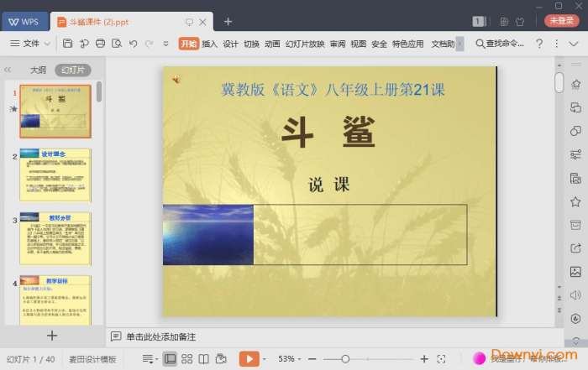Click the format painter icon beside Save
The height and width of the screenshot is (370, 588).
click(x=84, y=44)
